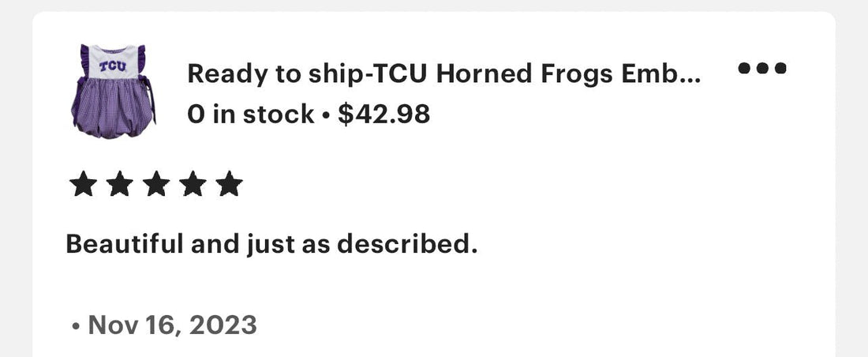868x357 pixels.
Task: Click the bullet dot before the review date
Action: (76, 326)
